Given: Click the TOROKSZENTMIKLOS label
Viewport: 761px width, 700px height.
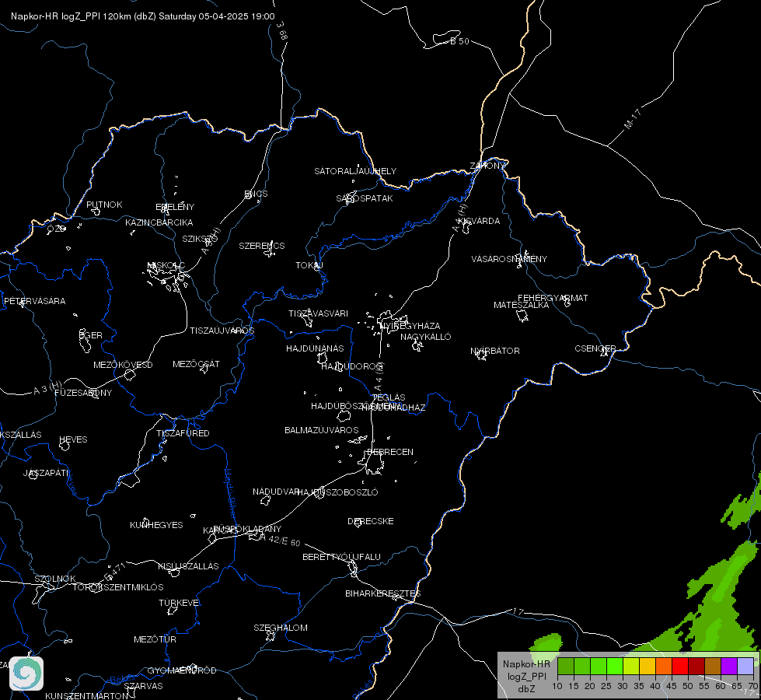Looking at the screenshot, I should (x=118, y=587).
